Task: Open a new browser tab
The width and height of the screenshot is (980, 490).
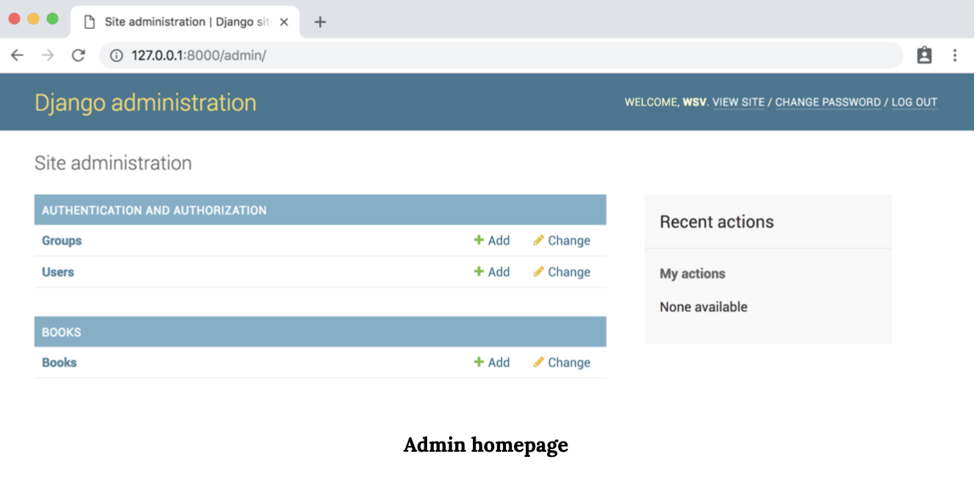Action: [x=320, y=22]
